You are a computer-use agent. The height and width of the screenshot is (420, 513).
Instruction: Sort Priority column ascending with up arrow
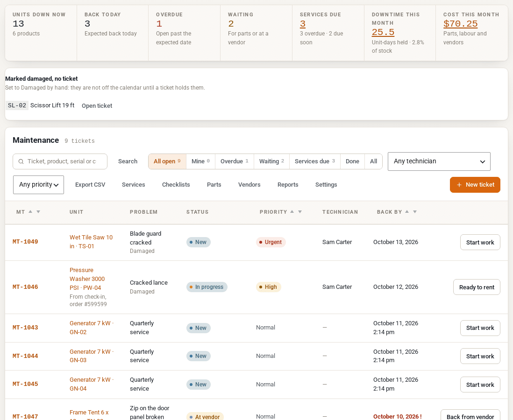[292, 211]
